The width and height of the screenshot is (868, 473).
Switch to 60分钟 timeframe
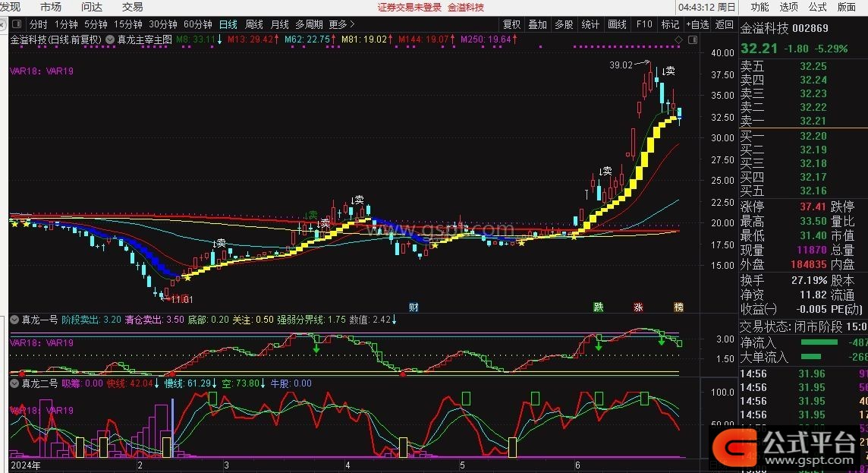pos(197,24)
